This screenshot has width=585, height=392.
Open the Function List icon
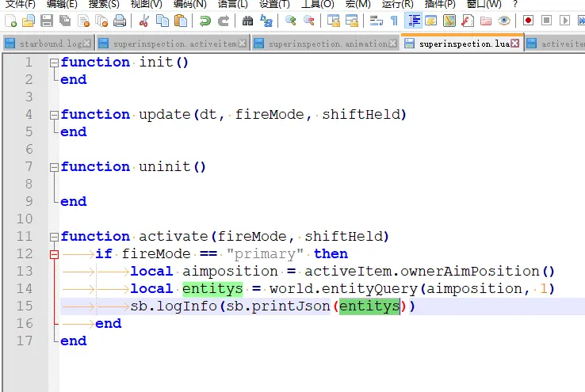tap(468, 21)
